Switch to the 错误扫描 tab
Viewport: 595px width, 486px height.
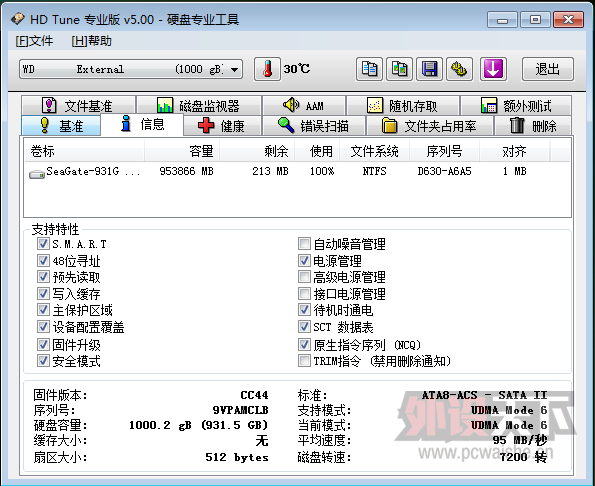click(314, 126)
